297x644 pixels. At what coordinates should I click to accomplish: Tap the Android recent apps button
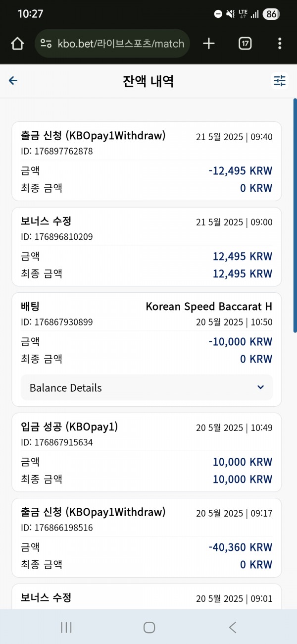66,627
